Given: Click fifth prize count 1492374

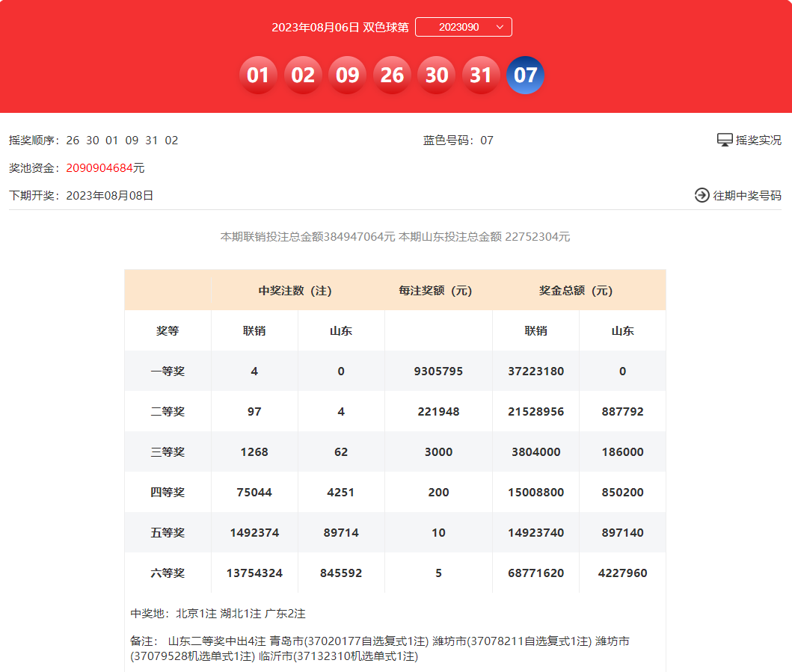Looking at the screenshot, I should 254,533.
